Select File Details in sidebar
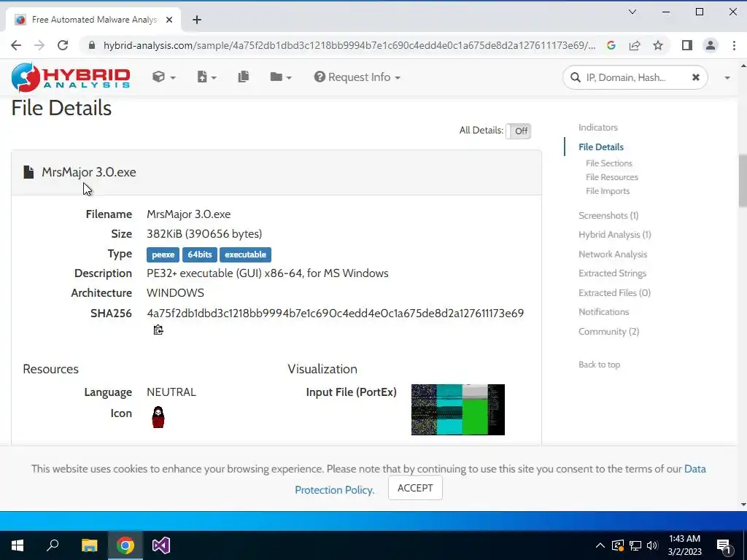This screenshot has width=747, height=560. tap(601, 147)
